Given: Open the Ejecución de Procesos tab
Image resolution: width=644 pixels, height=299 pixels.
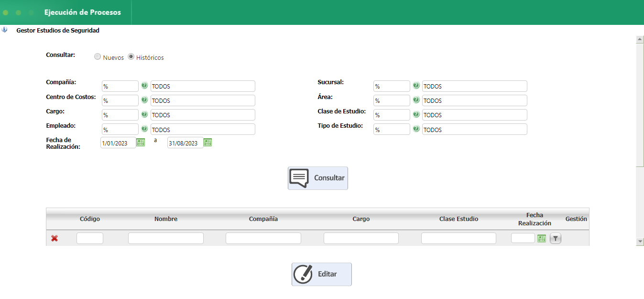Looking at the screenshot, I should (83, 12).
